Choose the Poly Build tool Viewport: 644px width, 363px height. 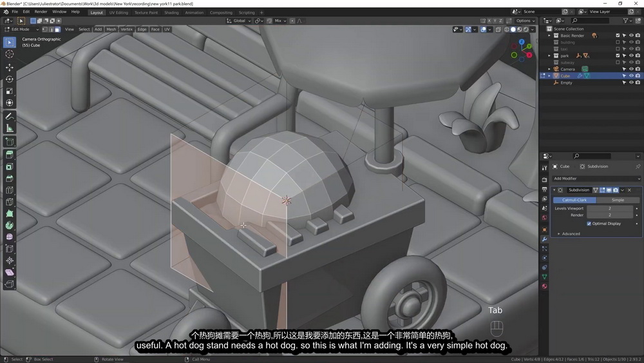point(10,214)
